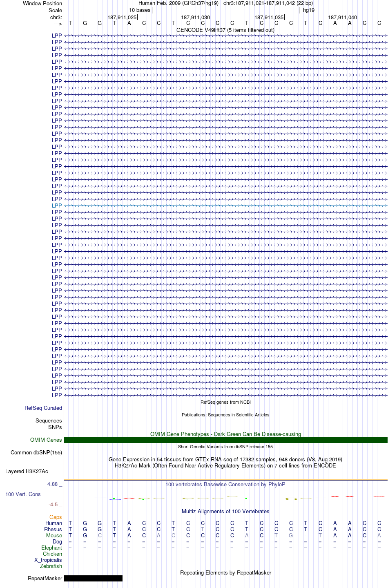Click the GENCODE V49lift37 track title
This screenshot has height=588, width=388.
click(225, 30)
